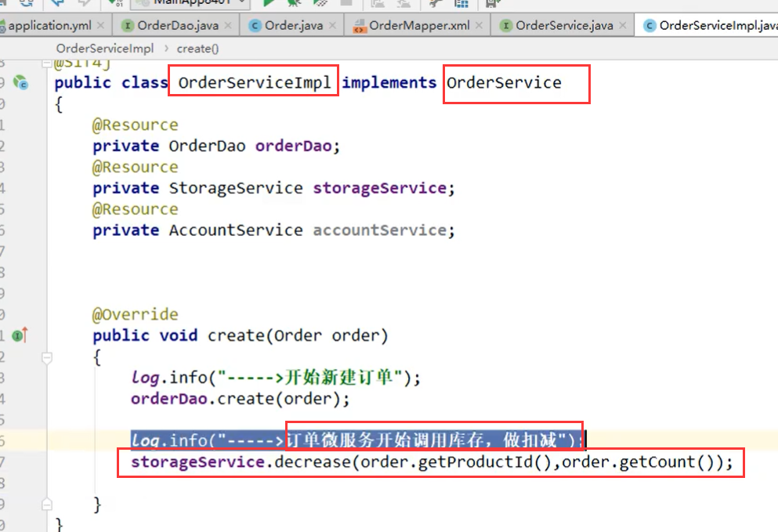Click the public keyword of class declaration
Image resolution: width=778 pixels, height=532 pixels.
(x=83, y=82)
